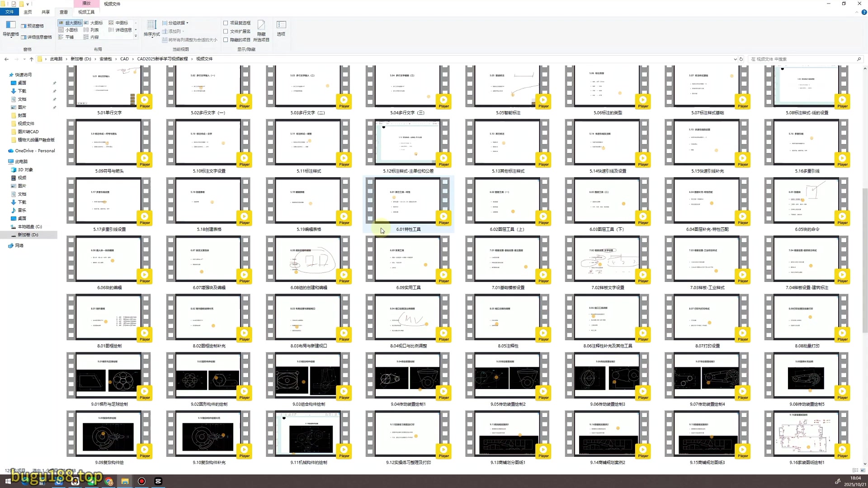
Task: Open the 视频工具 video tools tab
Action: 86,12
